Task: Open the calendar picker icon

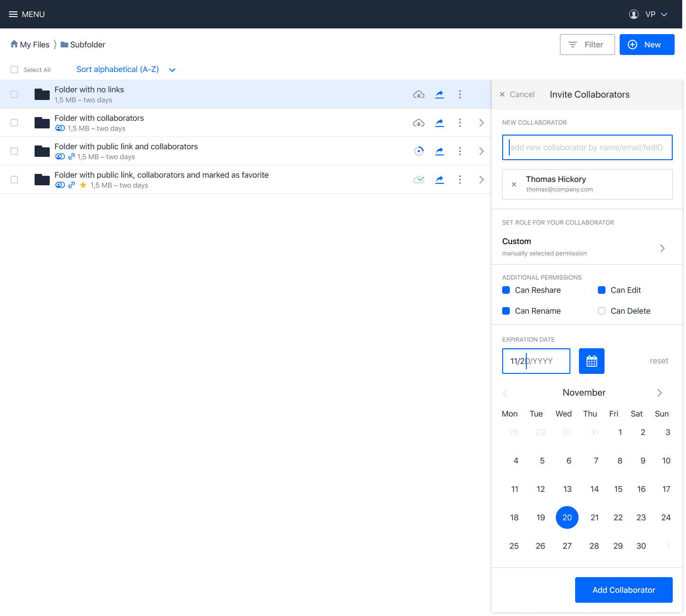Action: click(x=592, y=361)
